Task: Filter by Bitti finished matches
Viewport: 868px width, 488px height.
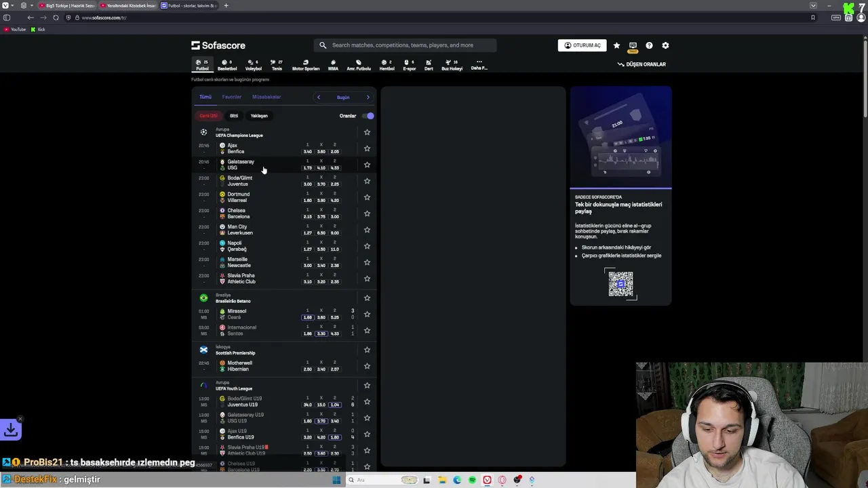Action: coord(234,116)
